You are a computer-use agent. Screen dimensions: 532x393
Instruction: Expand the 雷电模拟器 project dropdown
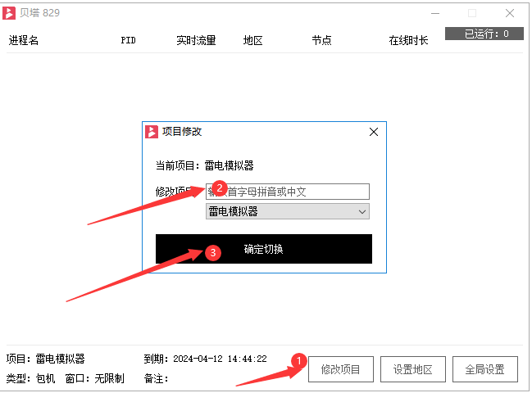288,211
